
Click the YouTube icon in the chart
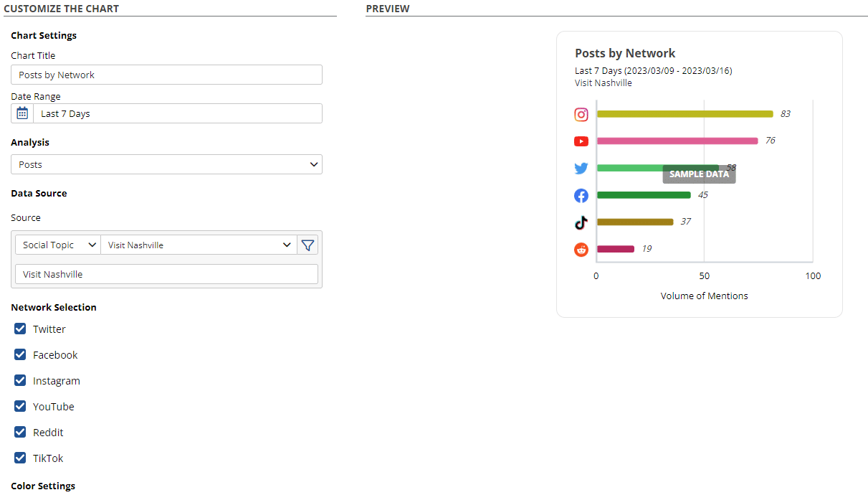pyautogui.click(x=581, y=141)
